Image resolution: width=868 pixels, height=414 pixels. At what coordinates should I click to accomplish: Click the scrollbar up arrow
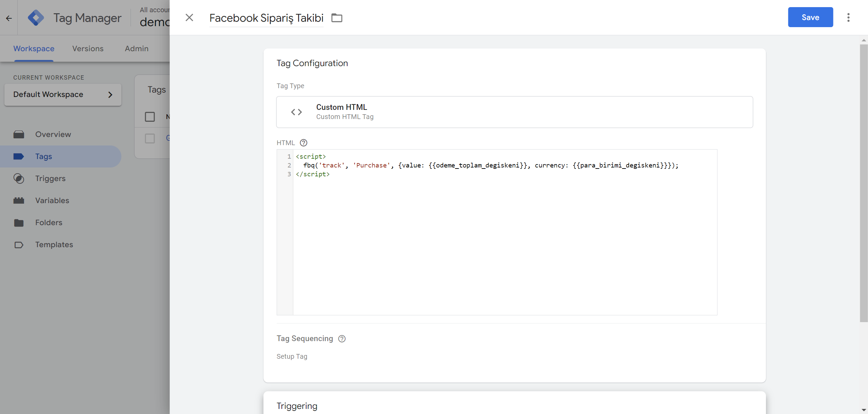[x=864, y=40]
